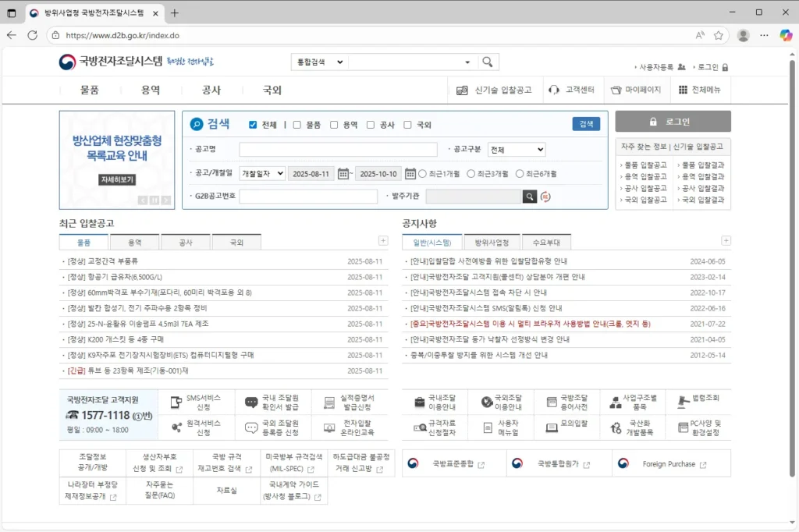The width and height of the screenshot is (799, 532).
Task: Open 국외 조달원 등록증 신청 icon
Action: pyautogui.click(x=251, y=427)
